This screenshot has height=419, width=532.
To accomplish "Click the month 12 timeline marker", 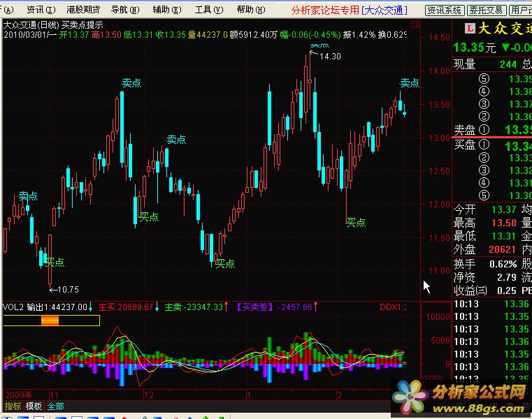I will pos(149,395).
